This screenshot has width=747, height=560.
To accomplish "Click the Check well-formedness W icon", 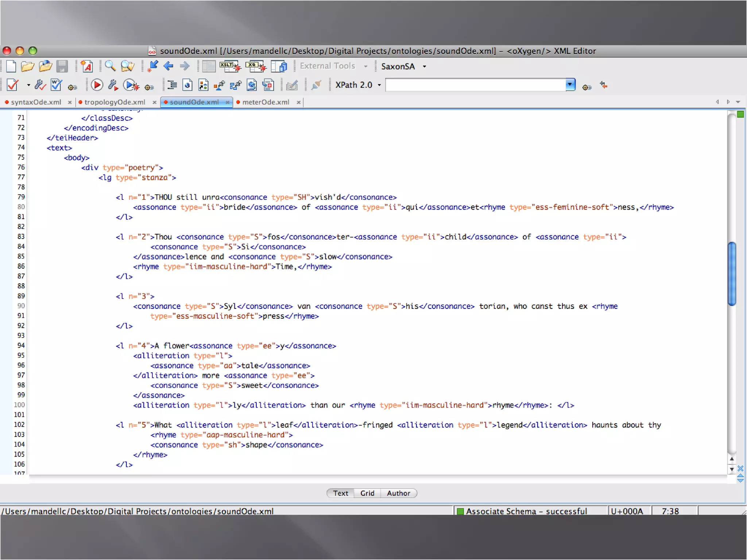I will 56,85.
